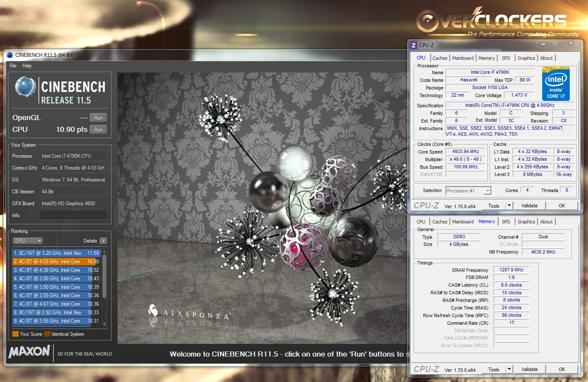
Task: Select ranking row 3 at 4.38 GHz
Action: pyautogui.click(x=56, y=270)
